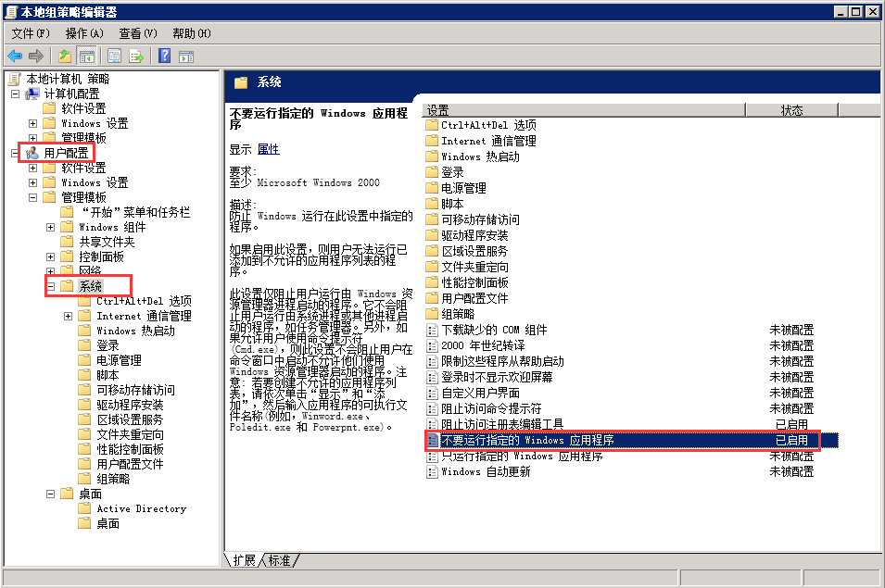Open Internet 通信管理 in settings list
The height and width of the screenshot is (588, 885).
tap(488, 141)
